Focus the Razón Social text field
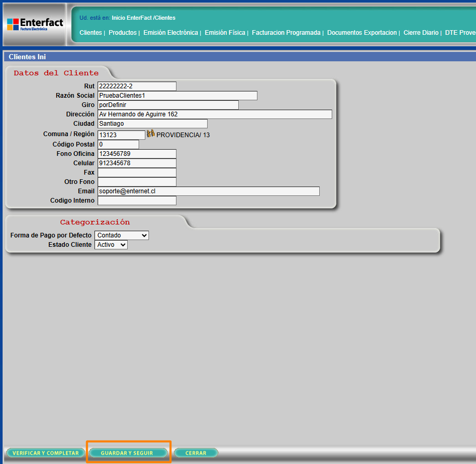Screen dimensions: 476x464 tap(177, 96)
